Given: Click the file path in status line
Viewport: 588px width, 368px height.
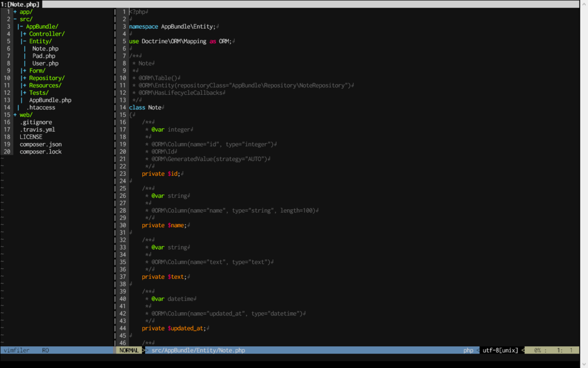Looking at the screenshot, I should [x=198, y=350].
